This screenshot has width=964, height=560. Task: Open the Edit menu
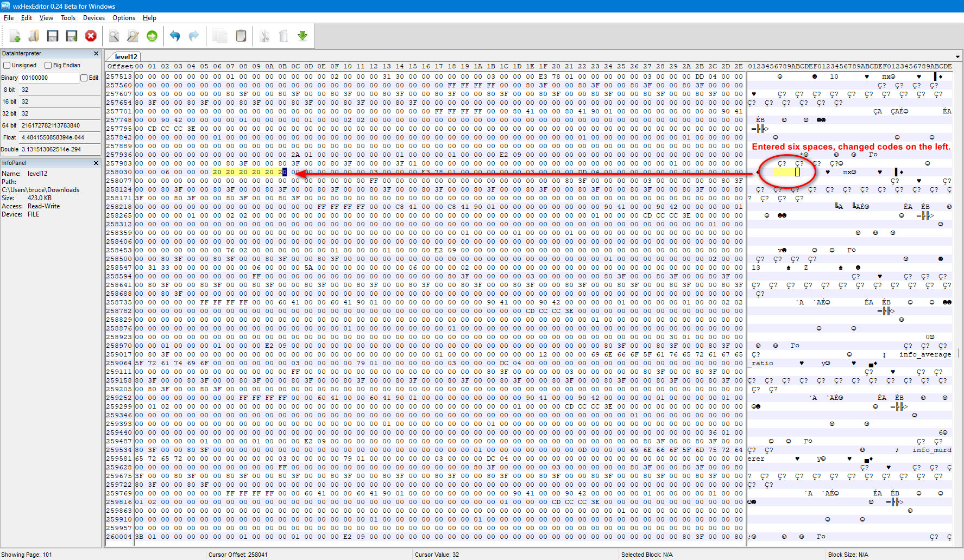(x=27, y=18)
